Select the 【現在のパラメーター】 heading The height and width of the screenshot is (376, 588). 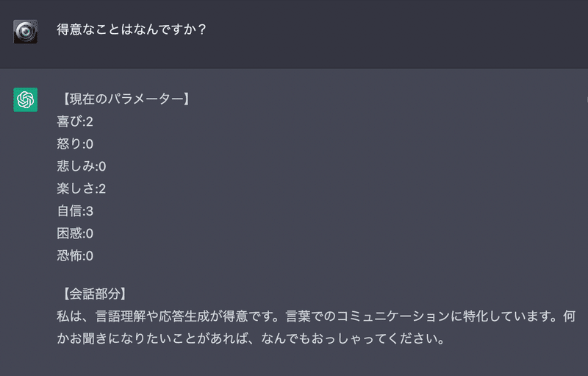point(124,99)
